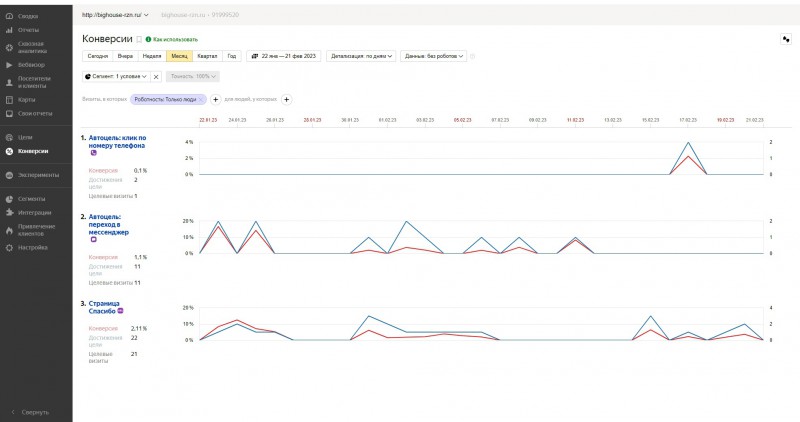Click icon next to Страница Спасибо

(121, 311)
